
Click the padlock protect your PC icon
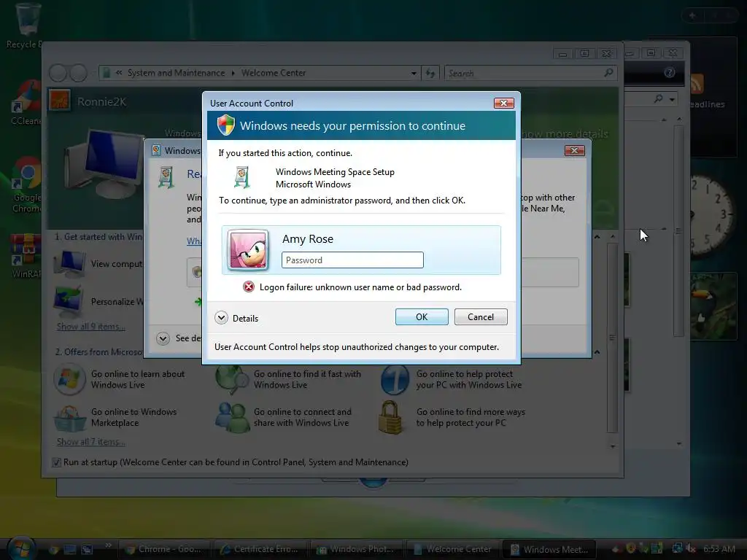tap(391, 417)
